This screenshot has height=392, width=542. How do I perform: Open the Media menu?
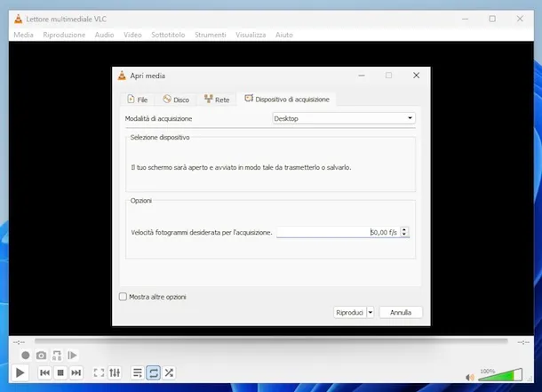23,35
